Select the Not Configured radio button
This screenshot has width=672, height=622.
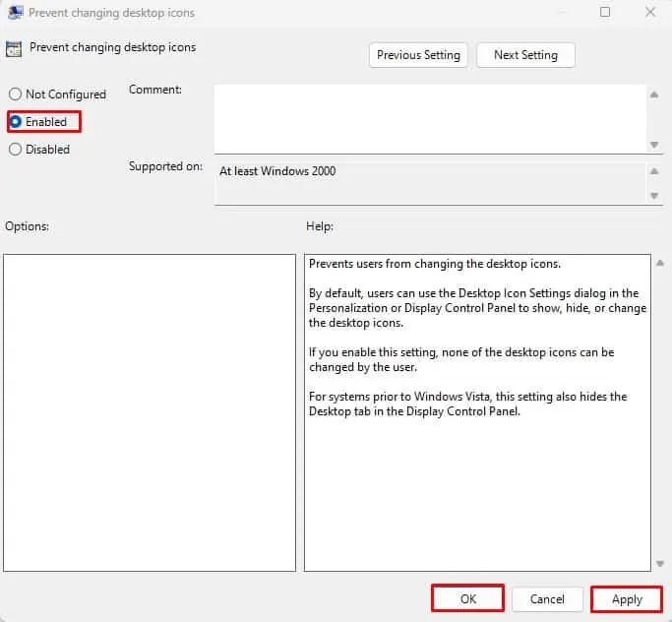(x=15, y=93)
